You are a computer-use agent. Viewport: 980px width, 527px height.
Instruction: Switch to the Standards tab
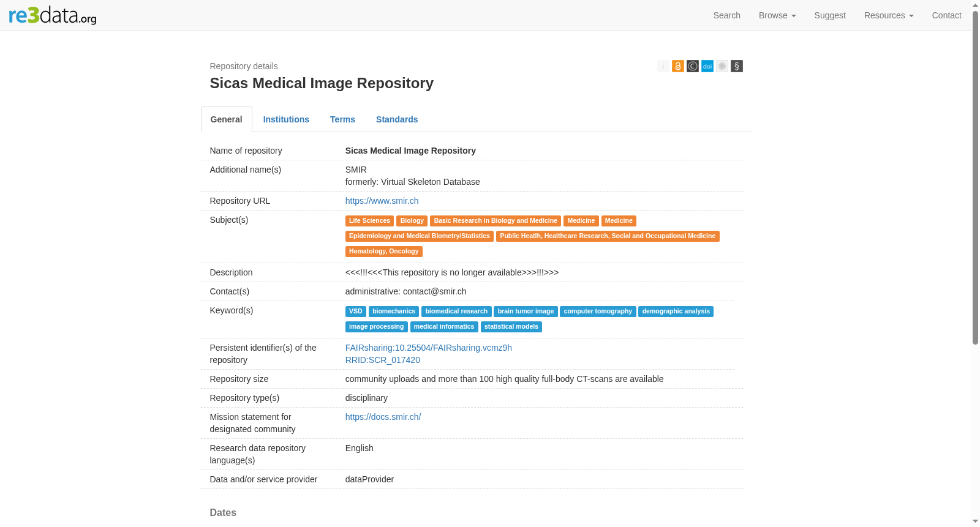click(397, 119)
